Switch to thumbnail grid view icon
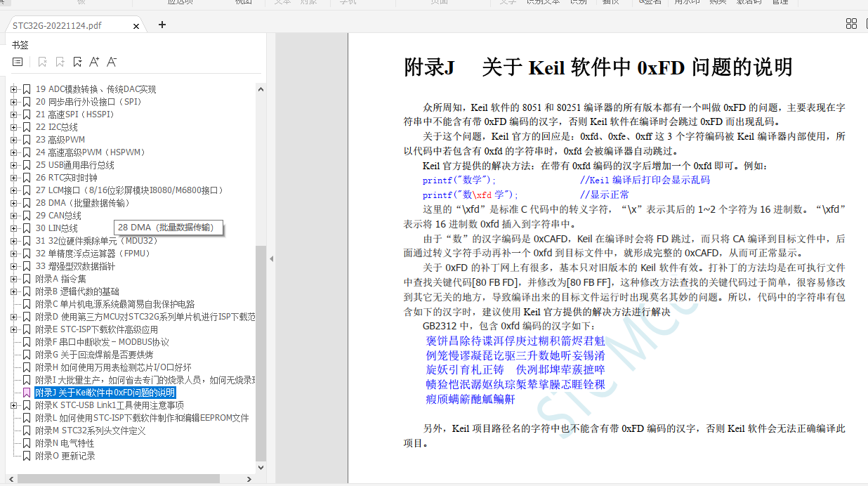This screenshot has height=486, width=868. [x=851, y=24]
